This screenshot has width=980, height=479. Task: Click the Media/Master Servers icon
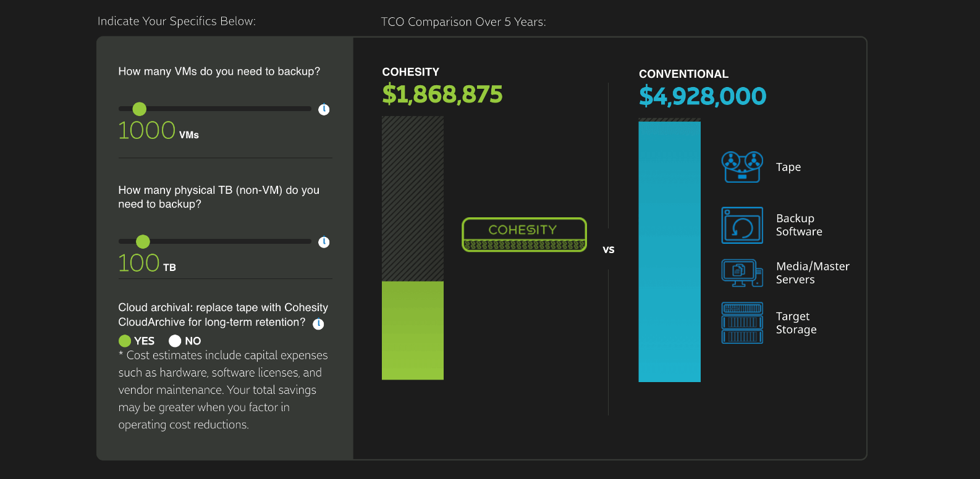click(742, 273)
